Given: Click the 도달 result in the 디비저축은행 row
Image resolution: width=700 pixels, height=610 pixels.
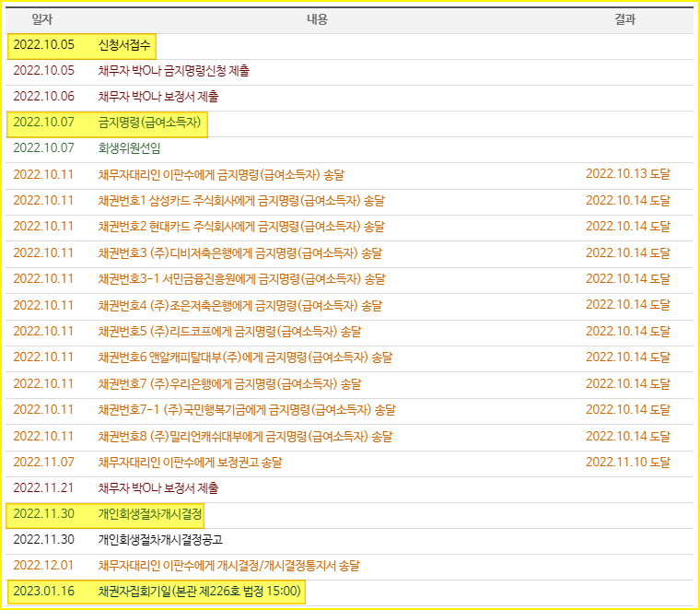Looking at the screenshot, I should click(x=628, y=252).
